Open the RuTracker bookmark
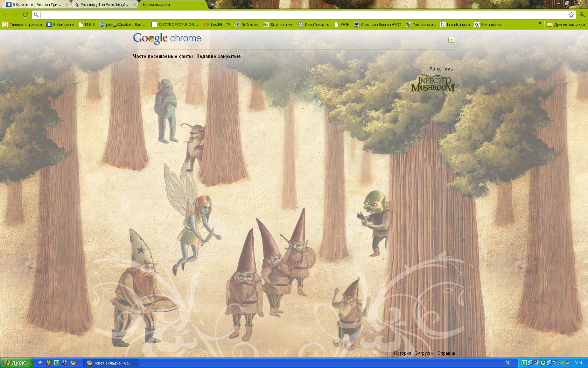Image resolution: width=588 pixels, height=368 pixels. [247, 25]
